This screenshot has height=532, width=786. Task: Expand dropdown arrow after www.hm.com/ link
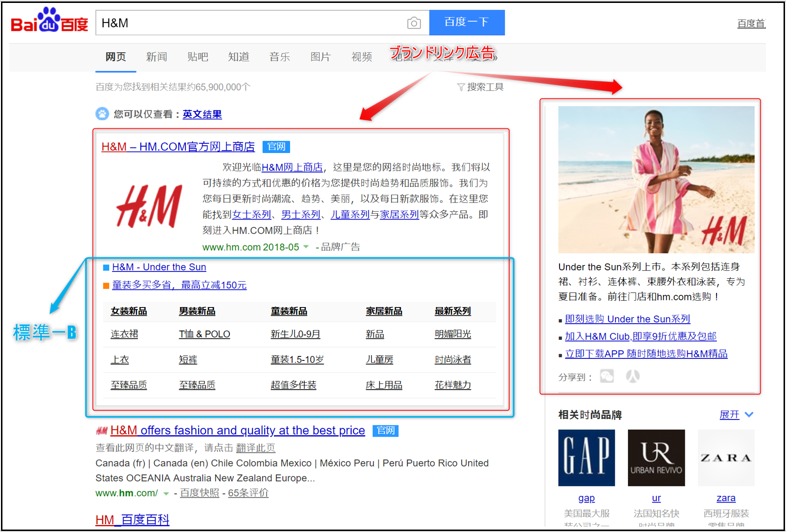pyautogui.click(x=166, y=493)
